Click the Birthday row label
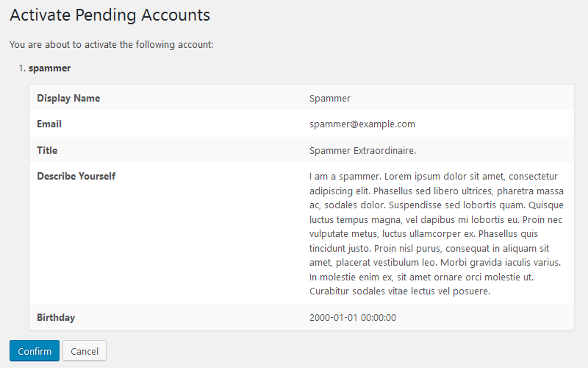 click(x=56, y=317)
